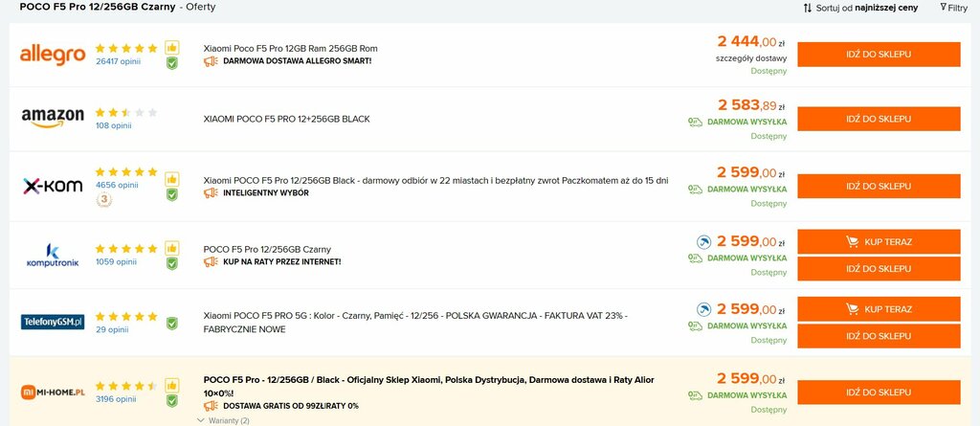The image size is (980, 426).
Task: Click x-kom's number 3 ranking medal
Action: [103, 200]
